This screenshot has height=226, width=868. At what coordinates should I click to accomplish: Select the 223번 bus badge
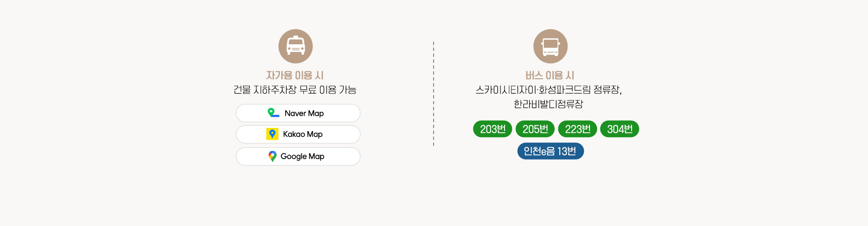coord(577,129)
